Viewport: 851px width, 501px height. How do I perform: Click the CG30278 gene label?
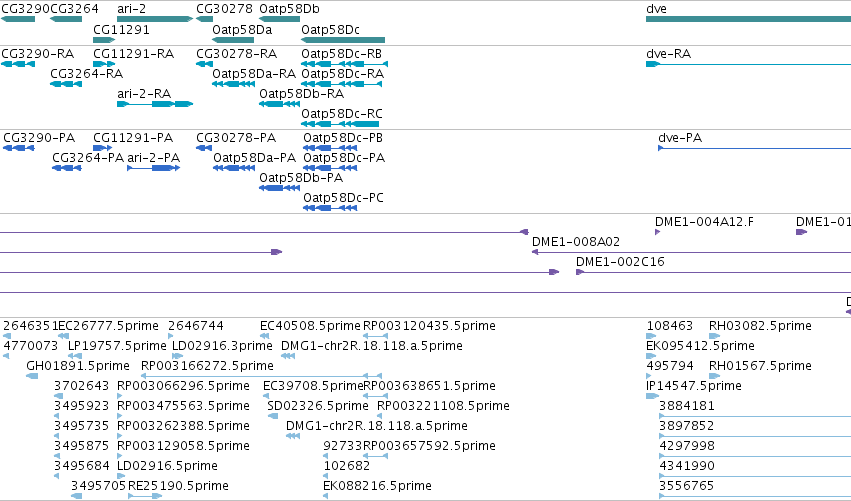[224, 9]
